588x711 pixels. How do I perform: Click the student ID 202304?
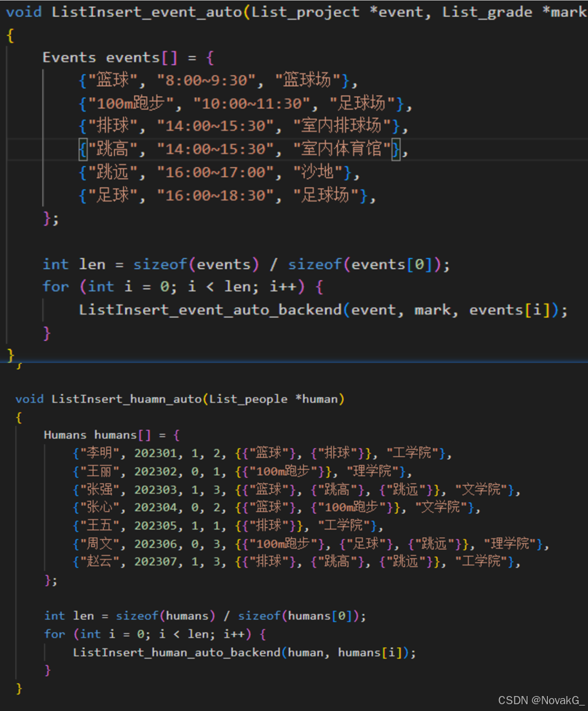156,507
